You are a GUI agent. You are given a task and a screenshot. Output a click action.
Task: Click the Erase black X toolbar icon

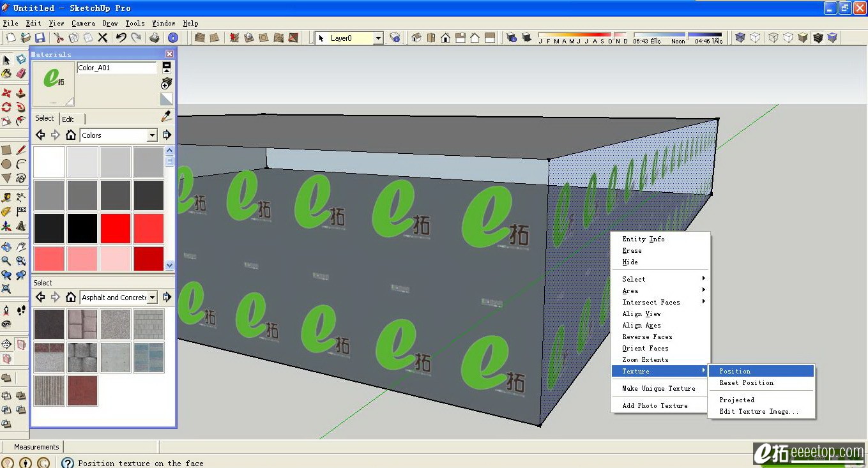coord(102,38)
